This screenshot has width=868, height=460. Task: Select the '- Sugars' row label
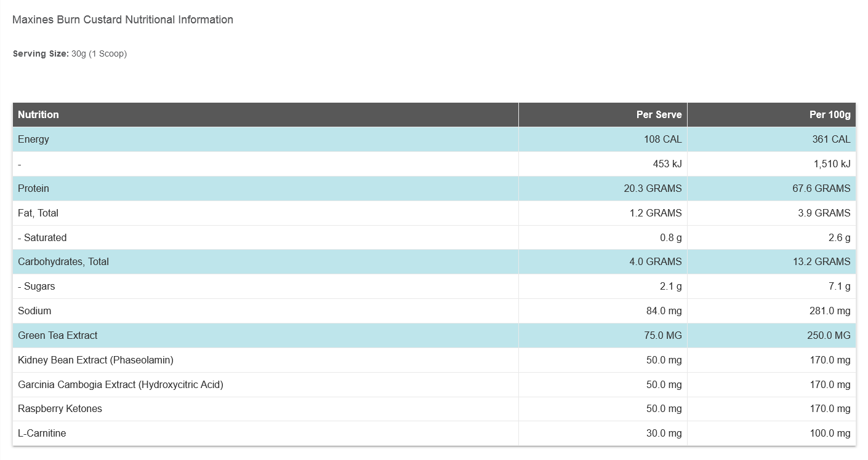(36, 286)
